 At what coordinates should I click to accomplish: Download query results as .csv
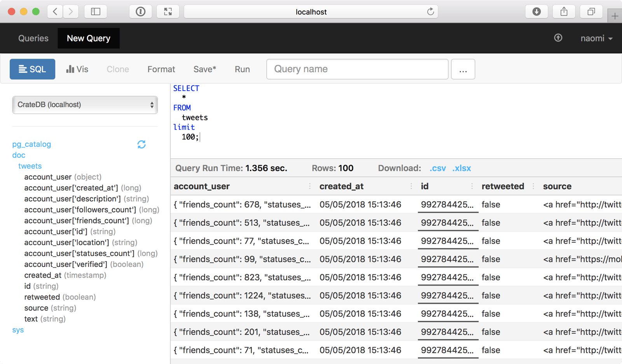point(437,168)
